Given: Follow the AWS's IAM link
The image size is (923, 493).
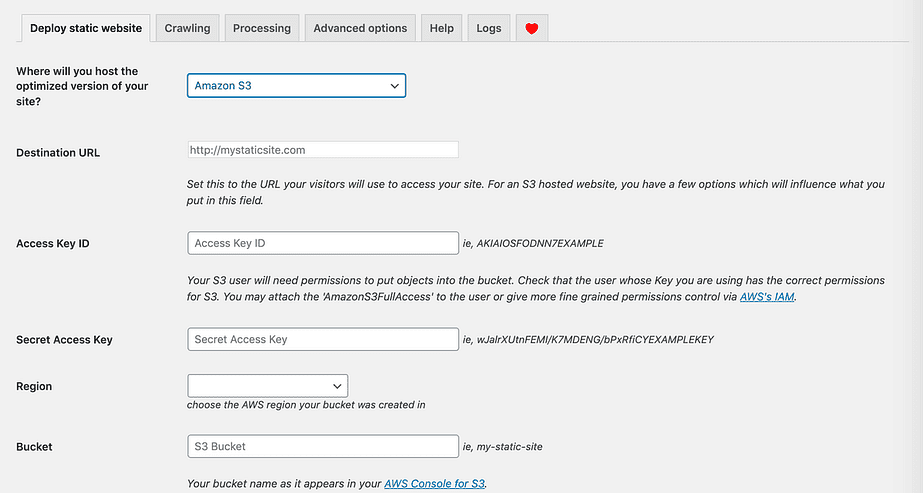Looking at the screenshot, I should [767, 297].
